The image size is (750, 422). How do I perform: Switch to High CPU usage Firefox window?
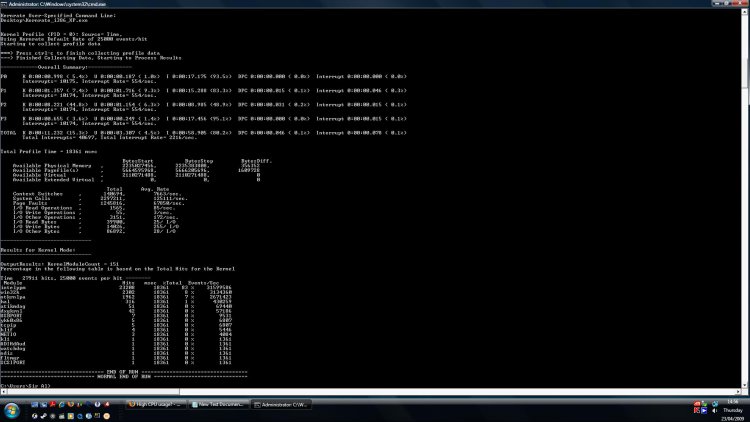(155, 405)
